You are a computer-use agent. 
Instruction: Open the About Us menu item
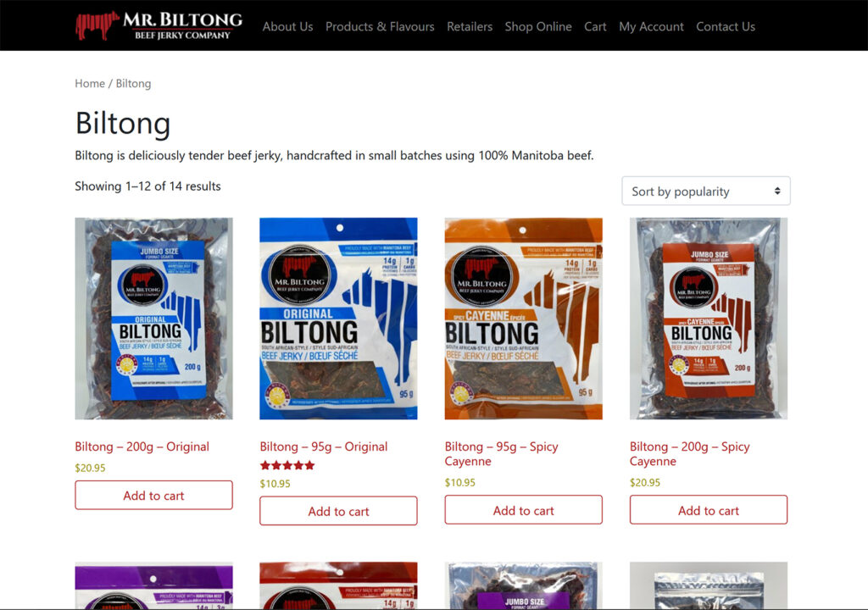pos(287,26)
